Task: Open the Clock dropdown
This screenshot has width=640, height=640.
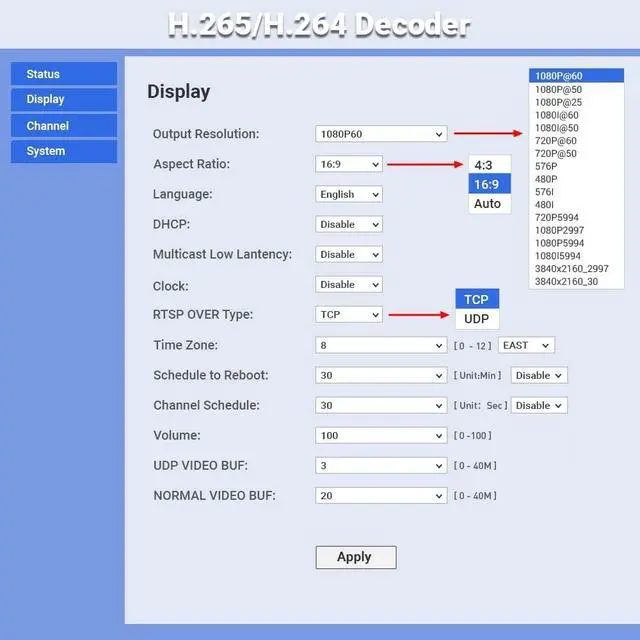Action: [349, 284]
